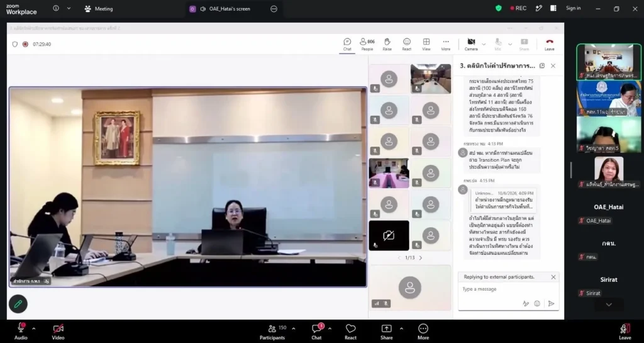This screenshot has height=343, width=644.
Task: Click the Zoom Leave meeting button
Action: [x=625, y=332]
